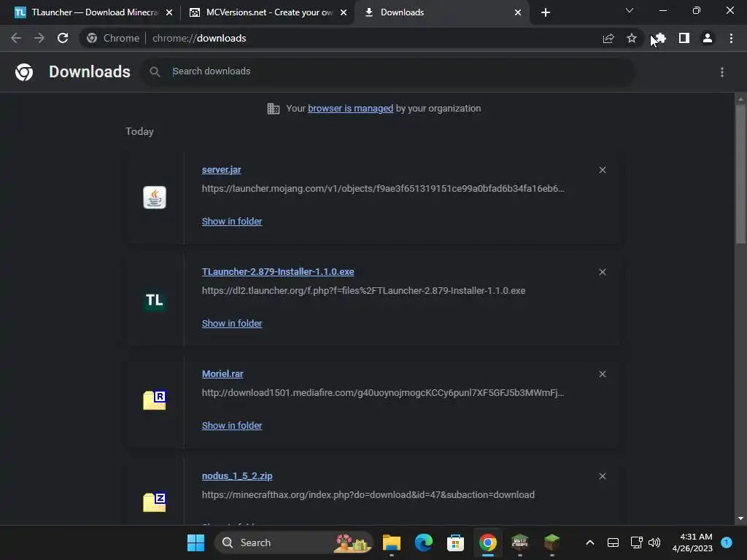Click the RAR archive icon for Moriel.rar
Screen dimensions: 747x560
click(155, 400)
